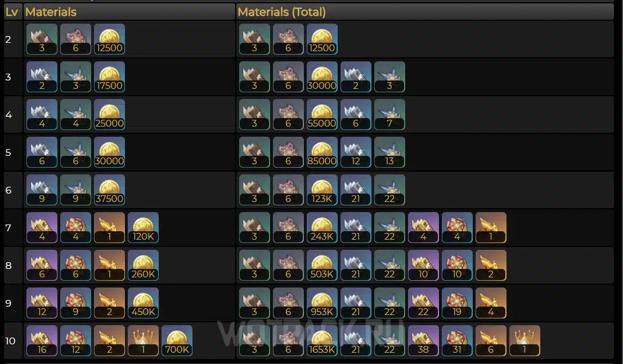Click the 260K coin icon in level 8 Materials

point(143,265)
